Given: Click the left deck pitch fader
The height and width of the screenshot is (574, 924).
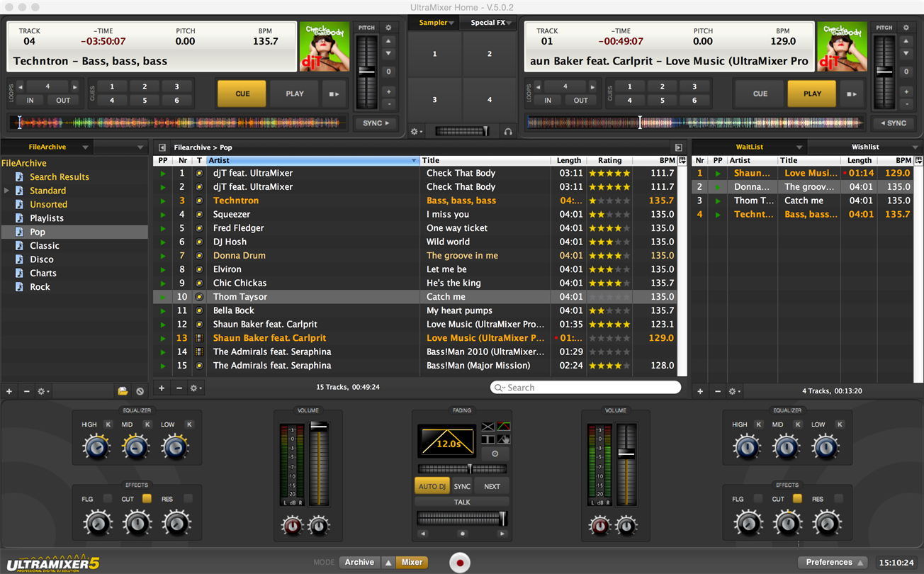Looking at the screenshot, I should click(366, 72).
